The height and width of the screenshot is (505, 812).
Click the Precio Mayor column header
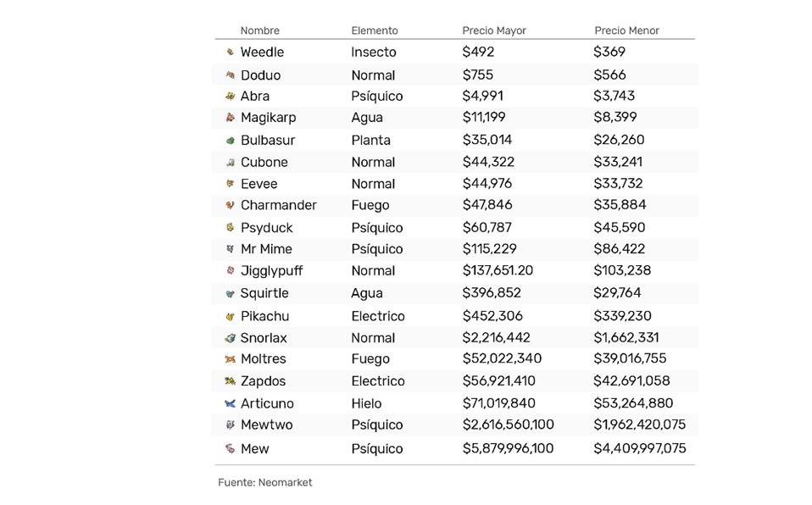tap(494, 31)
